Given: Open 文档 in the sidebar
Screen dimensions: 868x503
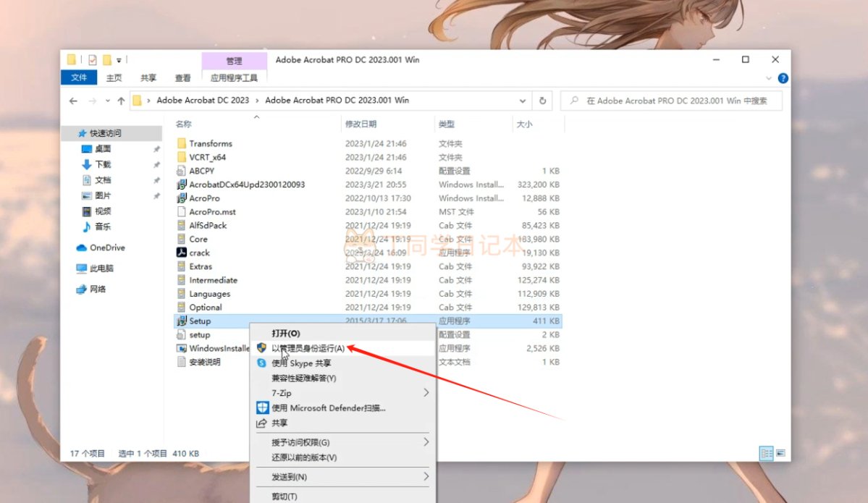Looking at the screenshot, I should pos(102,179).
